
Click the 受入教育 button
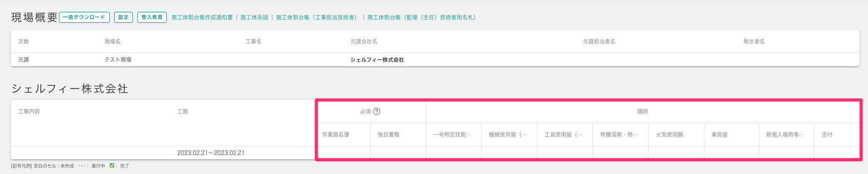pyautogui.click(x=152, y=17)
